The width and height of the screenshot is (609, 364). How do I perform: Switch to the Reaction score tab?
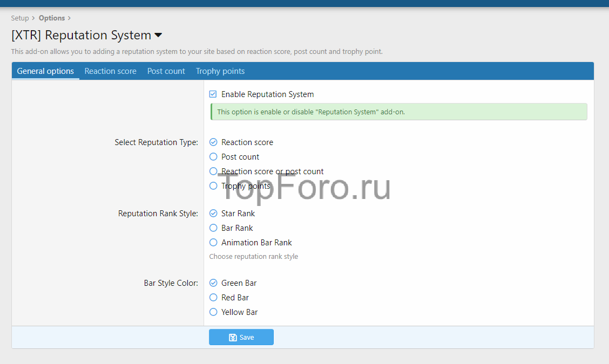point(110,71)
